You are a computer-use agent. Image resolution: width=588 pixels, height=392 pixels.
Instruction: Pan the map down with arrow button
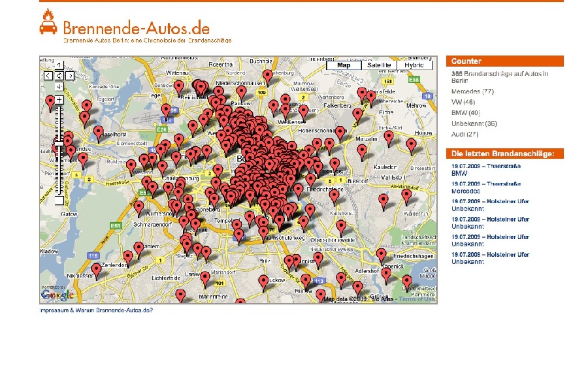[x=59, y=87]
